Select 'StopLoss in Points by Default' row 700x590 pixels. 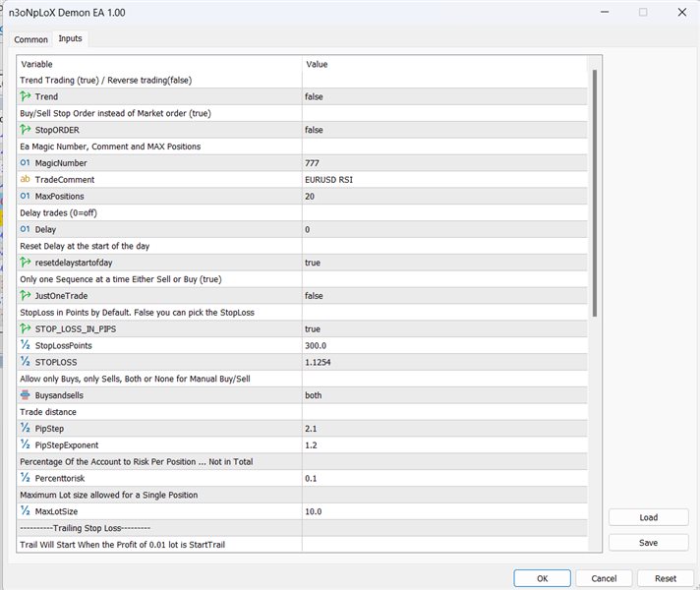(302, 312)
